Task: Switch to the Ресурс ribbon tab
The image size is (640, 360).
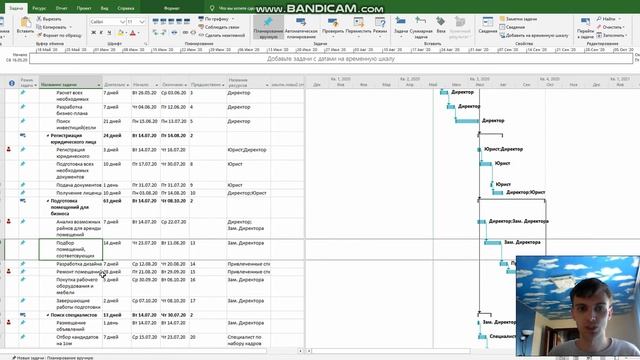Action: [x=39, y=8]
